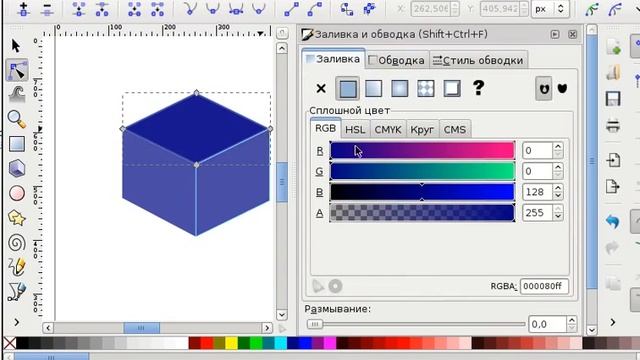Screen dimensions: 640x360
Task: Select the Star polygon tool
Action: [x=17, y=218]
